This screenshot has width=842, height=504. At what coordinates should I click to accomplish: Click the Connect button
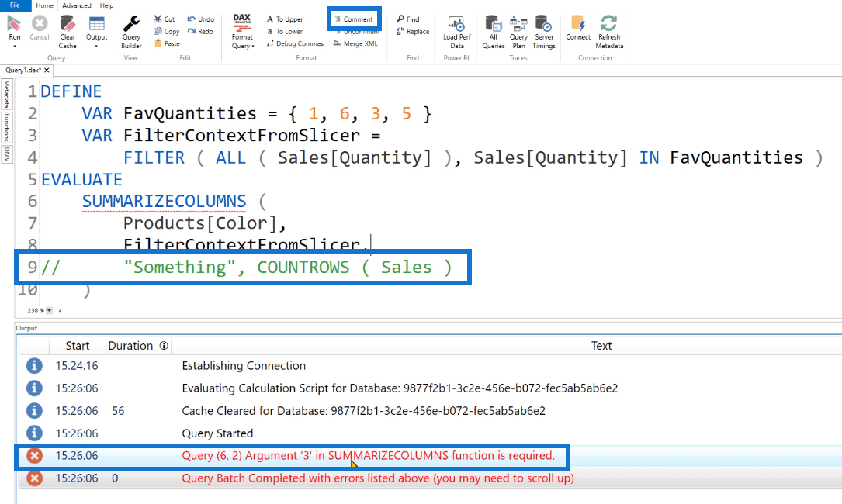pos(578,27)
